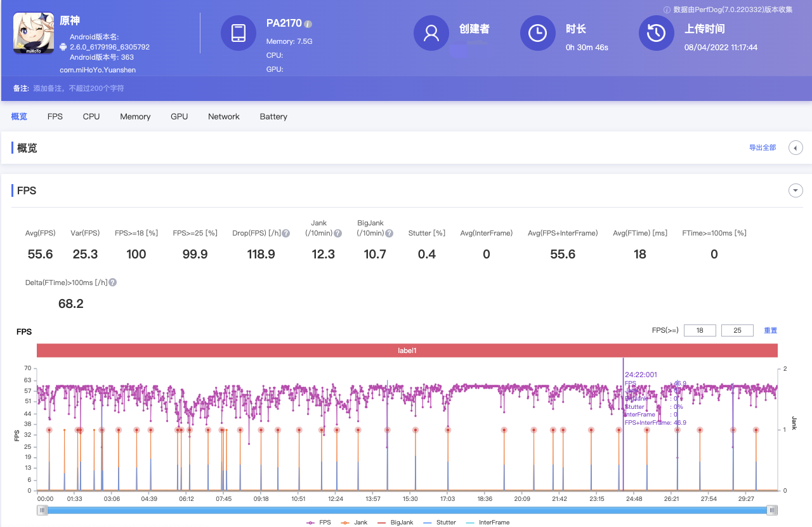Click the duration clock icon
The height and width of the screenshot is (527, 812).
point(538,33)
